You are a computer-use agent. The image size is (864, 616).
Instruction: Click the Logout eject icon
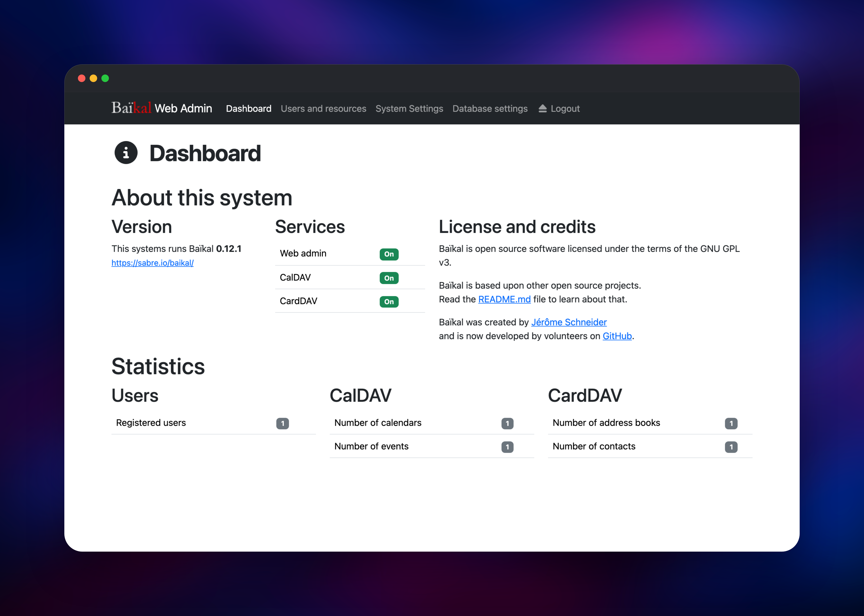point(543,109)
